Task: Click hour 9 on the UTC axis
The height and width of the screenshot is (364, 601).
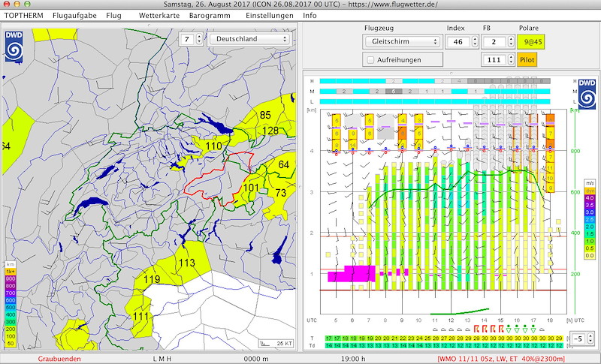Action: pos(402,320)
